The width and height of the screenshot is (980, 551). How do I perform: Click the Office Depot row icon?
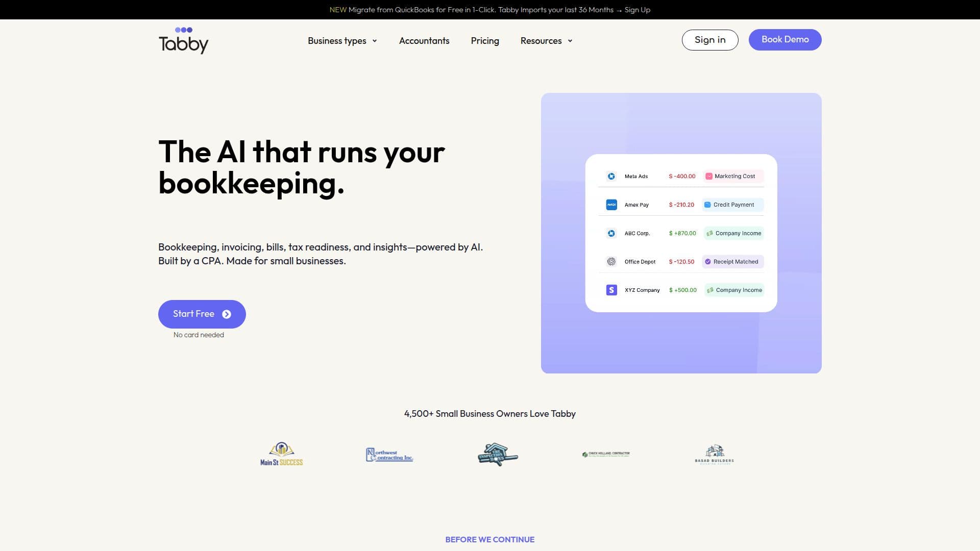click(611, 262)
